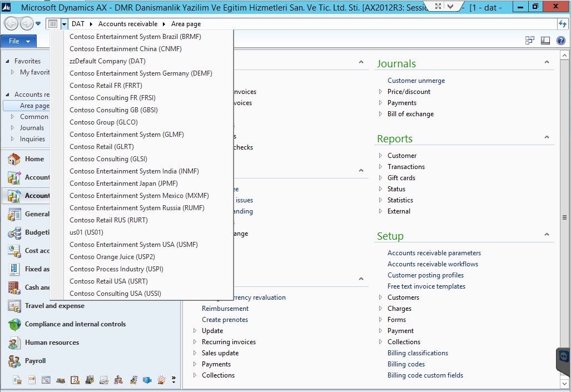Collapse the Journals section header chevron
571x392 pixels.
(x=547, y=62)
